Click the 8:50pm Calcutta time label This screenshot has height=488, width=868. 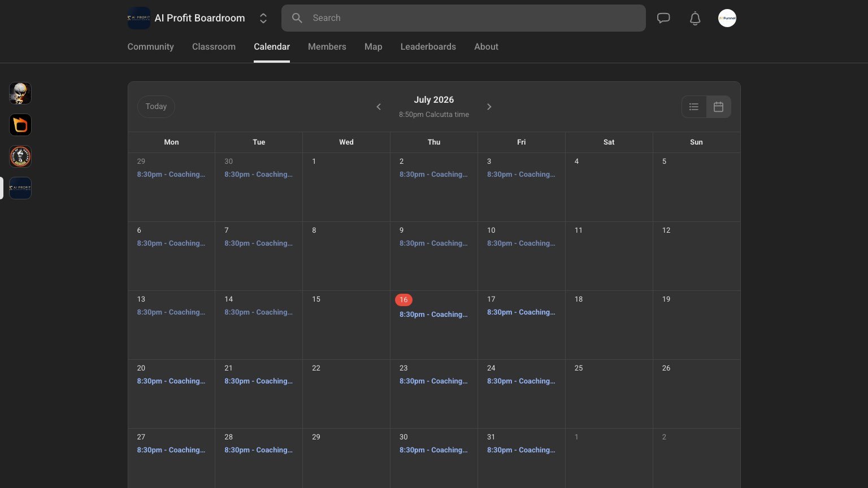434,115
